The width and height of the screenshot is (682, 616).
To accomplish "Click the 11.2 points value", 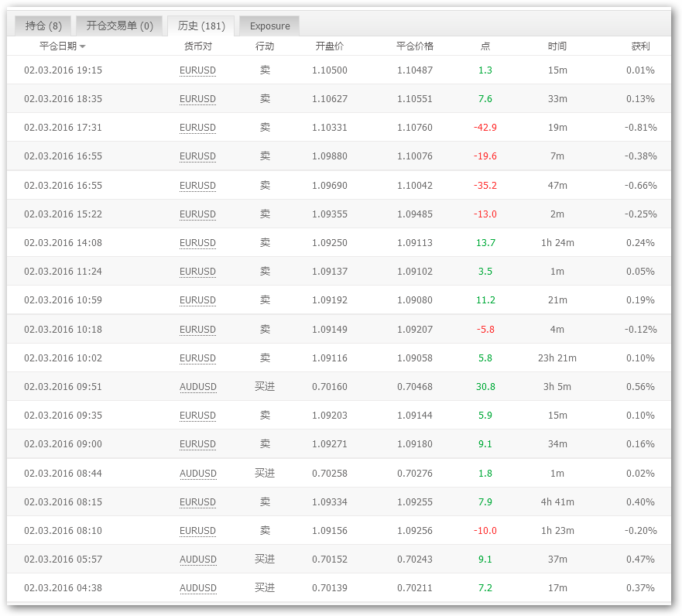I will (x=485, y=300).
